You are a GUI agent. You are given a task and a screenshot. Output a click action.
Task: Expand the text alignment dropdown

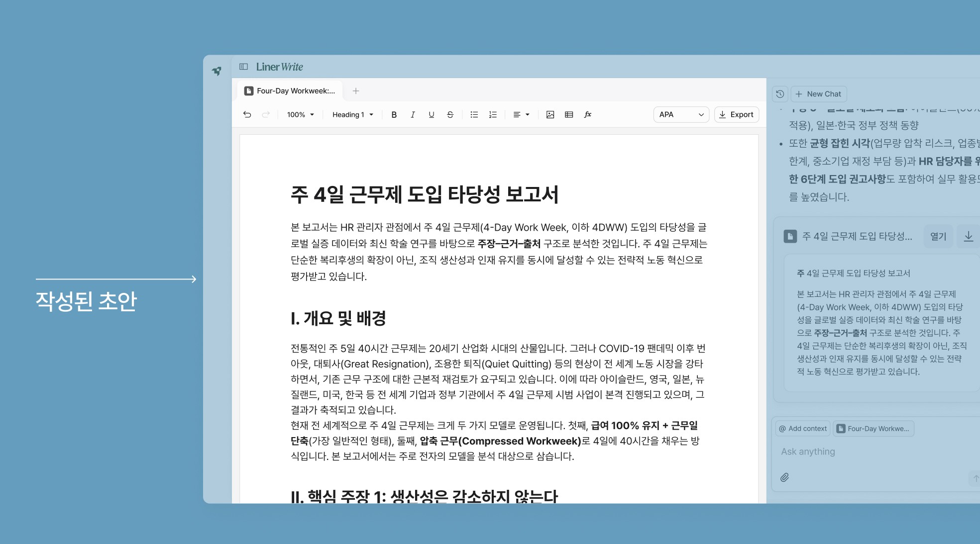[x=521, y=114]
